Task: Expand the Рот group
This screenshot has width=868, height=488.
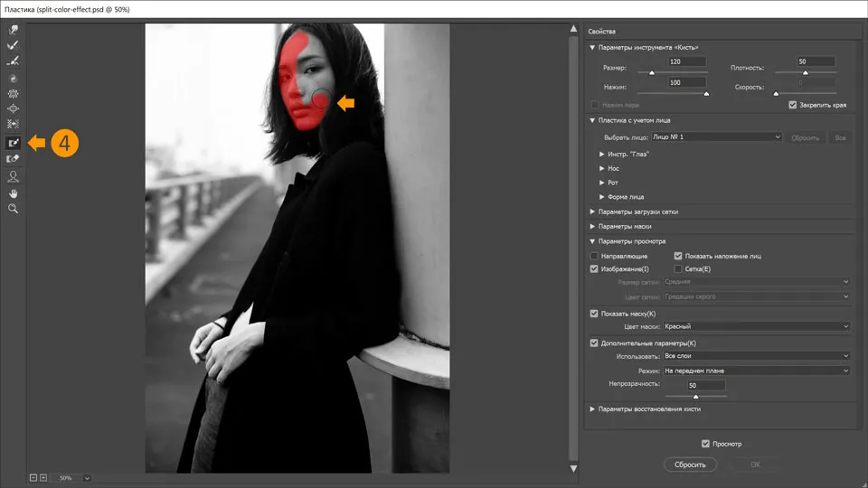Action: (602, 183)
